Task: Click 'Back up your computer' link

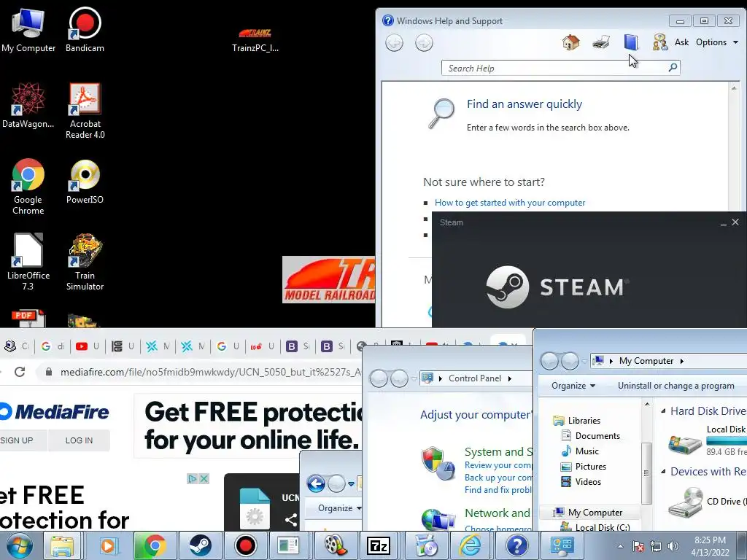Action: pos(498,478)
